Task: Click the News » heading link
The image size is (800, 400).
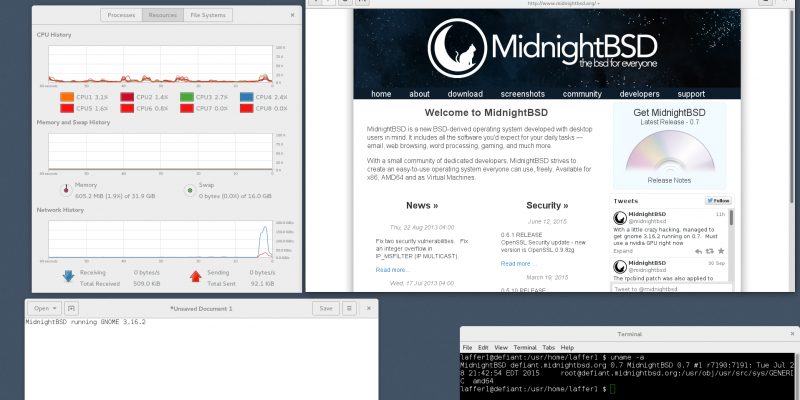Action: point(422,206)
